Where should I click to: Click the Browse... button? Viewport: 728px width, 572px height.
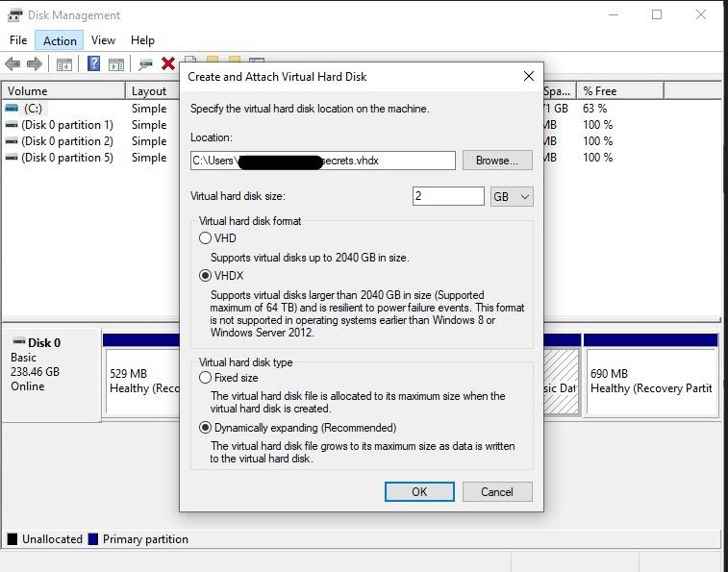point(497,161)
